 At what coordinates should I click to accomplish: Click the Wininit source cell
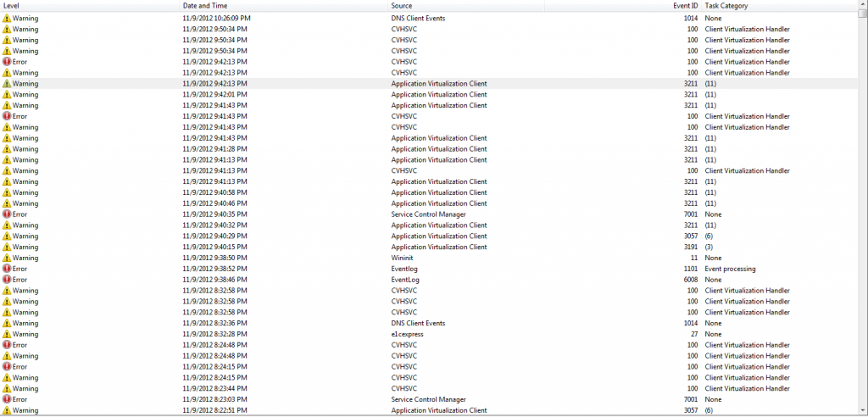[x=402, y=258]
